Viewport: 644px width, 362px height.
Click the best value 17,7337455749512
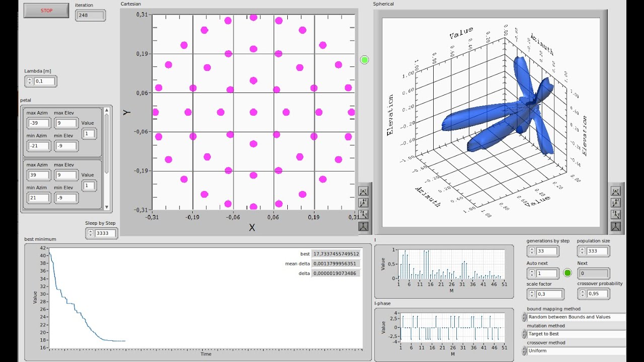(336, 254)
